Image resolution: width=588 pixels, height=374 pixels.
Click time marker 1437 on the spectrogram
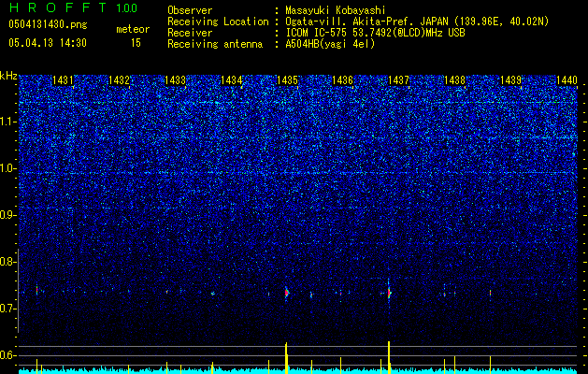398,79
